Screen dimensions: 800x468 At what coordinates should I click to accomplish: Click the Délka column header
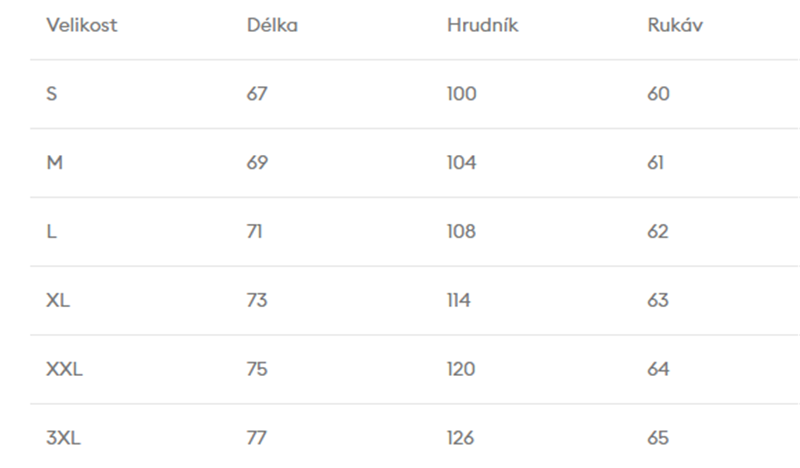coord(272,26)
